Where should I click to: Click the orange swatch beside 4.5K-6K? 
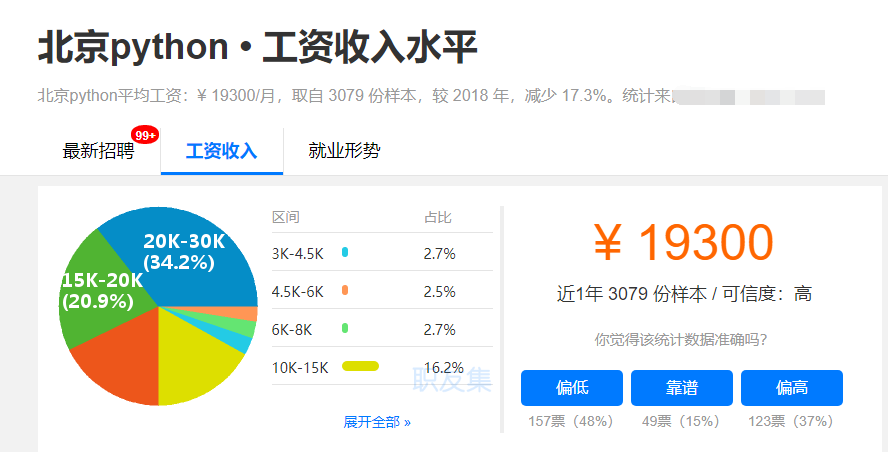(x=345, y=291)
